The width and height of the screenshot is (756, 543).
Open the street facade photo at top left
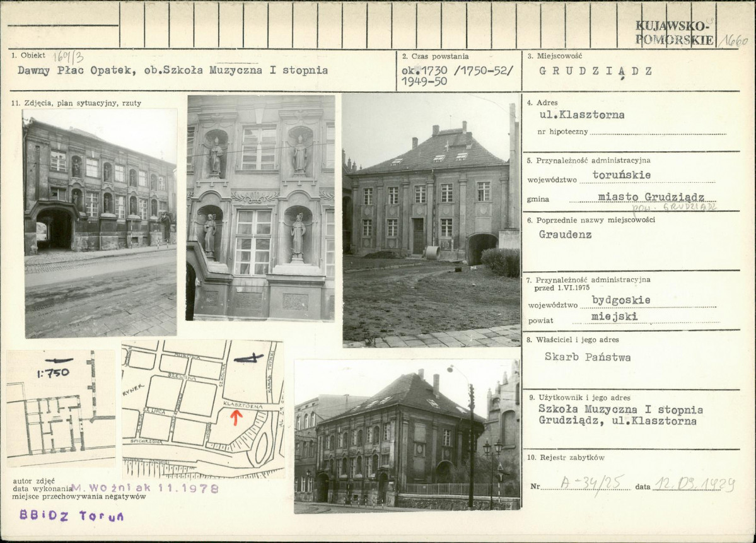point(100,223)
